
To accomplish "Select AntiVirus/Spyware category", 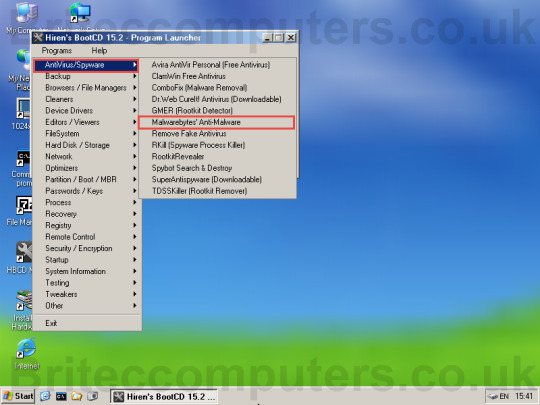I will click(x=86, y=65).
